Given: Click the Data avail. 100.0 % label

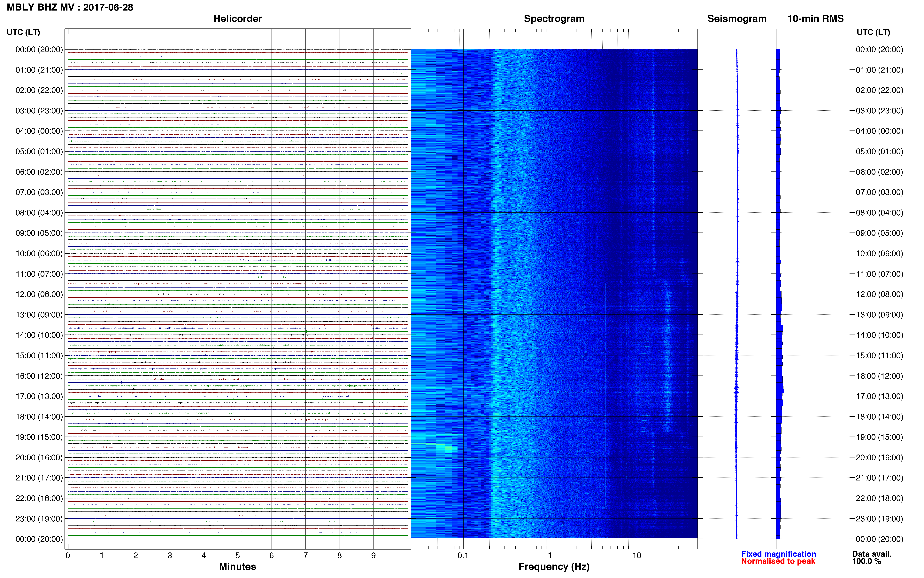Looking at the screenshot, I should coord(872,557).
